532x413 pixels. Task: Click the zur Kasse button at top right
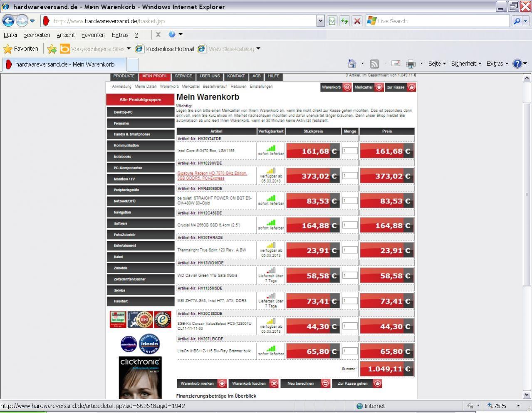click(x=400, y=87)
